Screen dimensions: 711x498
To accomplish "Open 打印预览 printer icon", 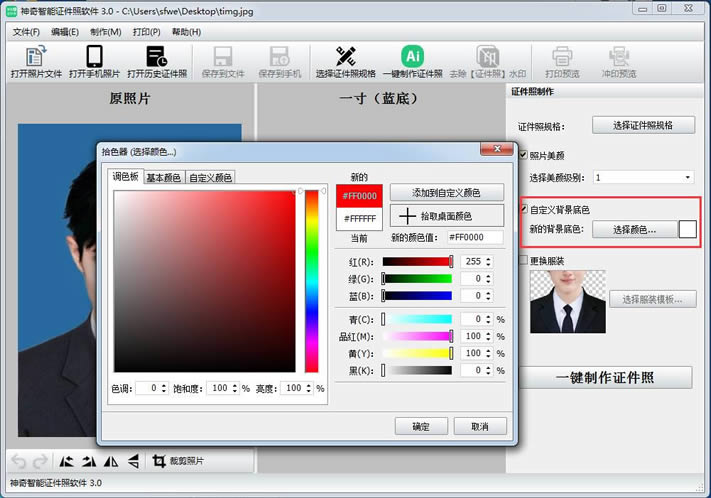I will [x=562, y=62].
